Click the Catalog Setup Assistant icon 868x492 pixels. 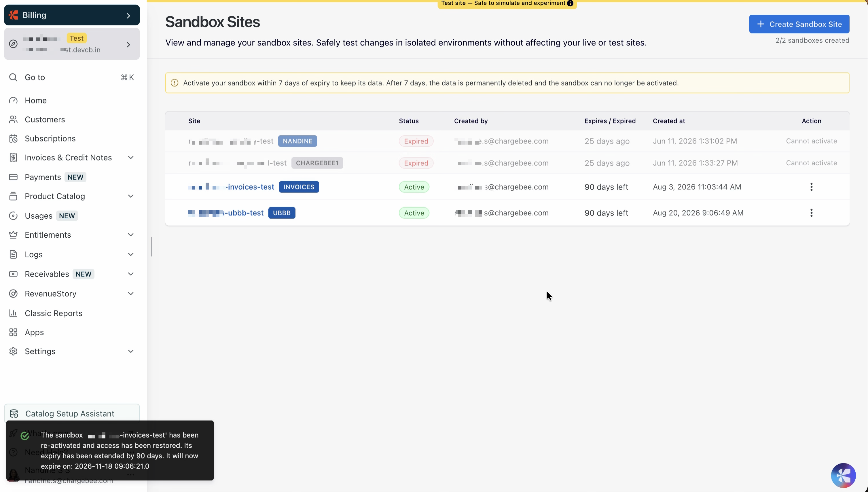tap(14, 414)
